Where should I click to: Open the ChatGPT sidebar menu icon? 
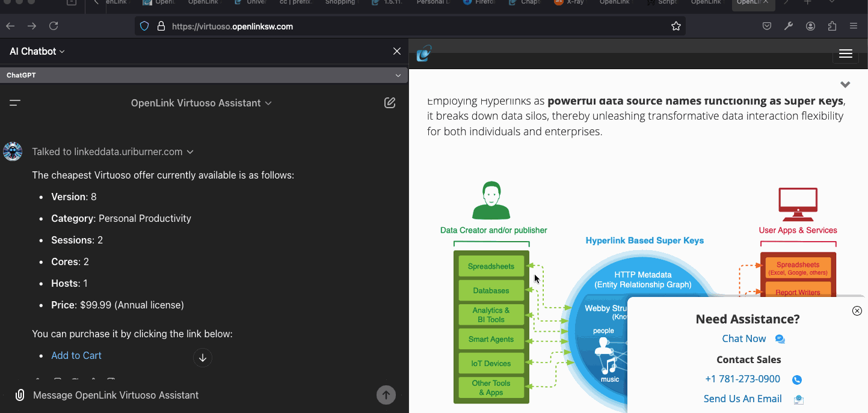tap(15, 103)
